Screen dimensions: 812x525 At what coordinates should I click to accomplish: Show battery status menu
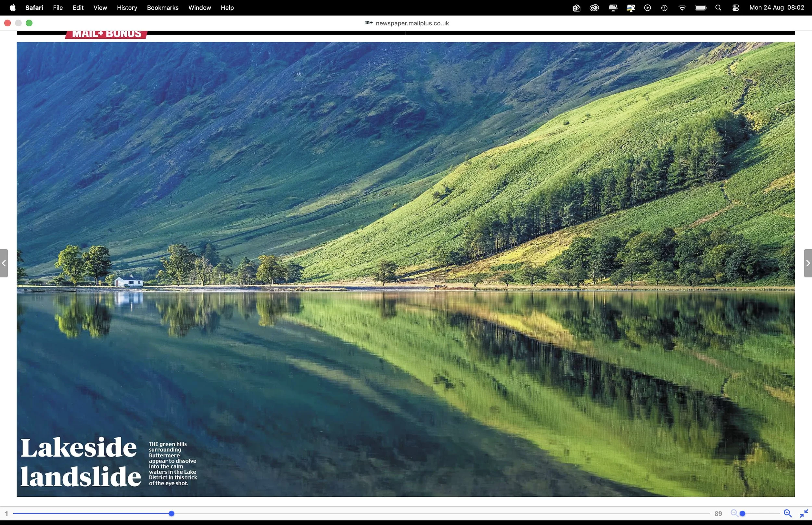701,7
